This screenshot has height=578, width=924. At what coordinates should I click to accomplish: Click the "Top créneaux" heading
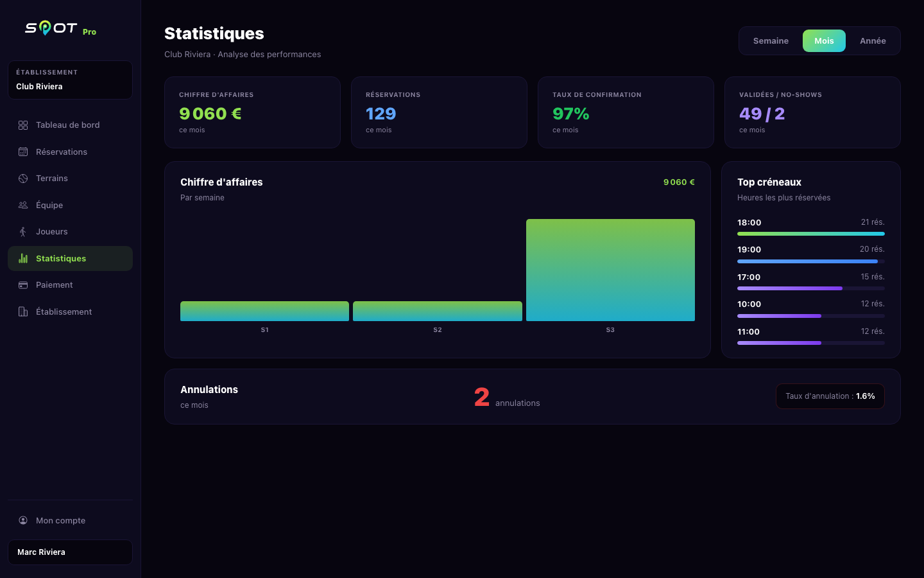click(x=769, y=182)
